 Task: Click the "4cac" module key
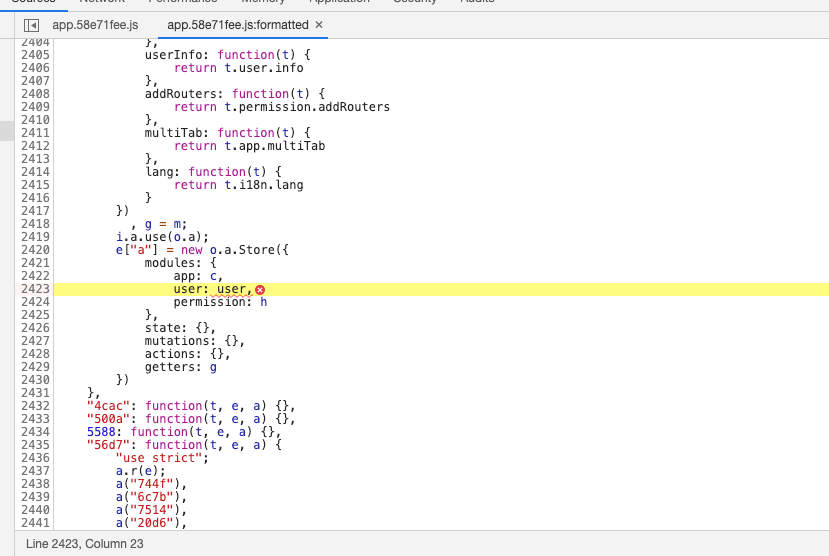tap(108, 406)
